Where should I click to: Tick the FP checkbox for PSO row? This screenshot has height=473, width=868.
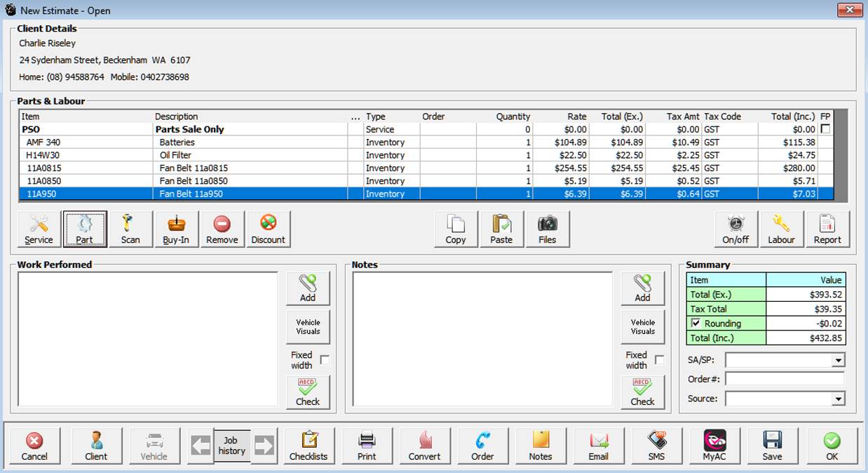pyautogui.click(x=825, y=129)
